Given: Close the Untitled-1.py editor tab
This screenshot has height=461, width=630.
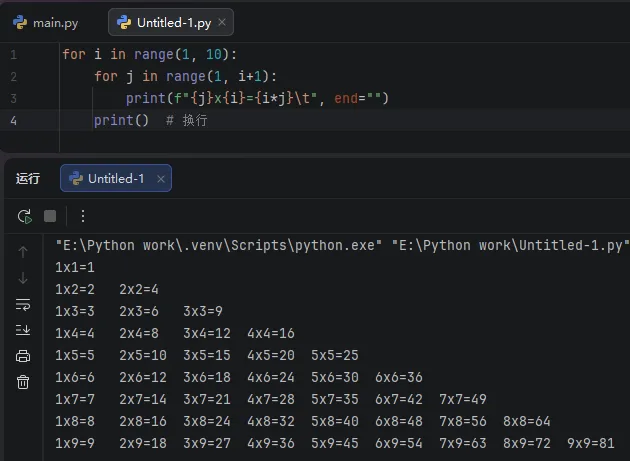Looking at the screenshot, I should (221, 22).
